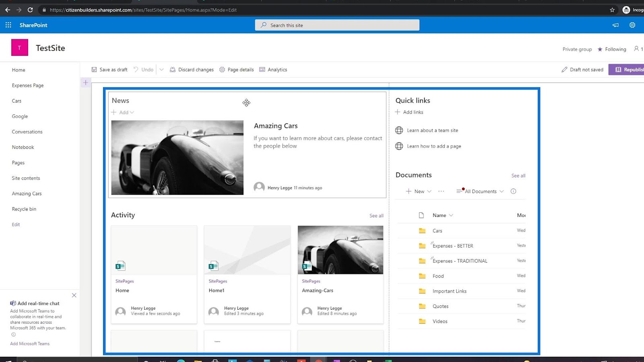Open the Amazing Cars news image
Screen dimensions: 644x362
[177, 158]
